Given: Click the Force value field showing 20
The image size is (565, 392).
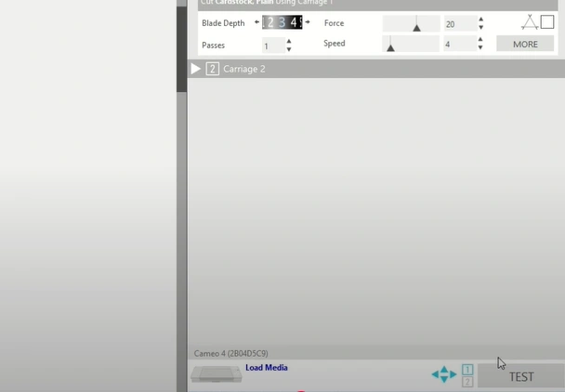Looking at the screenshot, I should point(461,24).
